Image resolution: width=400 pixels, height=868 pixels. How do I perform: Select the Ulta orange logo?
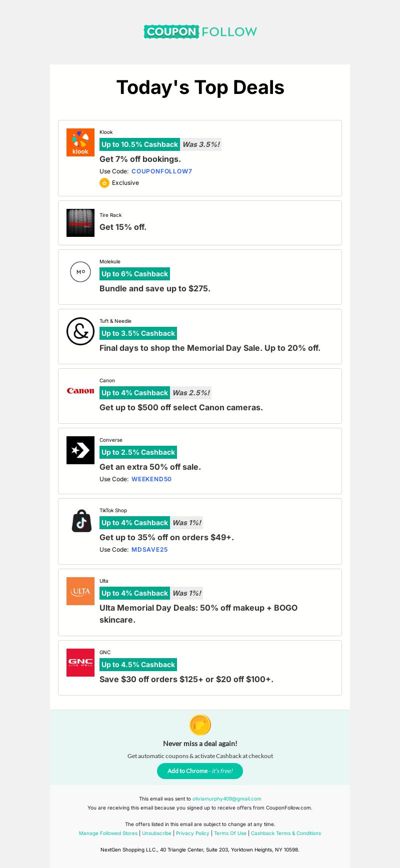(80, 591)
